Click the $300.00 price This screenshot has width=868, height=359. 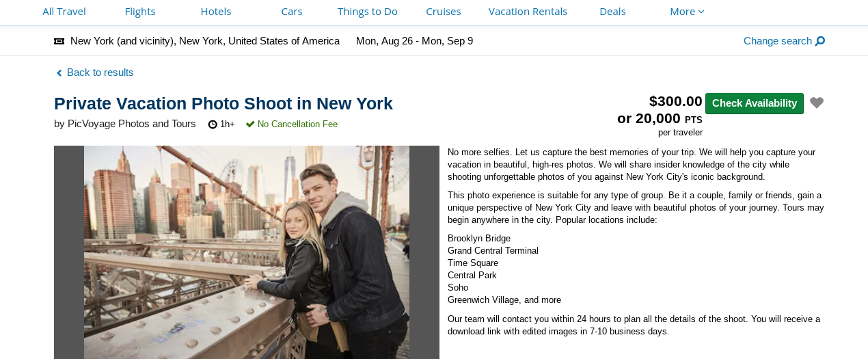pos(676,101)
